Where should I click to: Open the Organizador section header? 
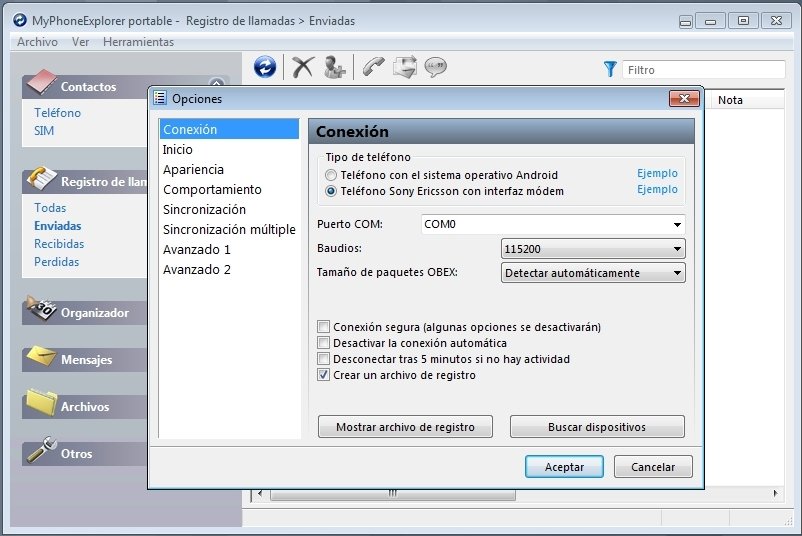85,312
